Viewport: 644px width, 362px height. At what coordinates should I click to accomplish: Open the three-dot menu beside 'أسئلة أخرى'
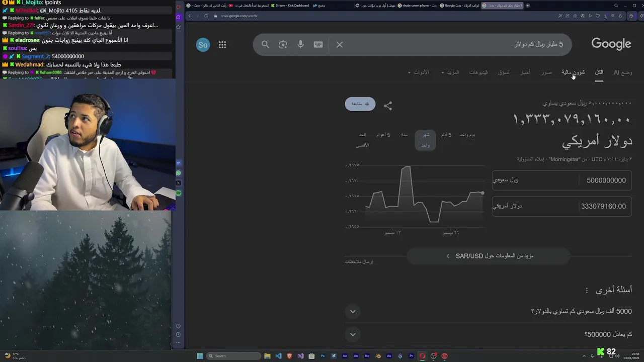(587, 290)
